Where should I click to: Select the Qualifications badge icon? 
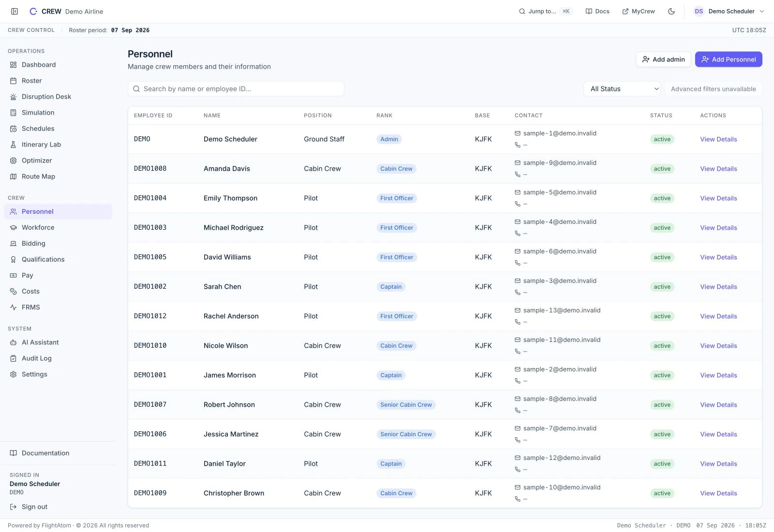[x=14, y=259]
